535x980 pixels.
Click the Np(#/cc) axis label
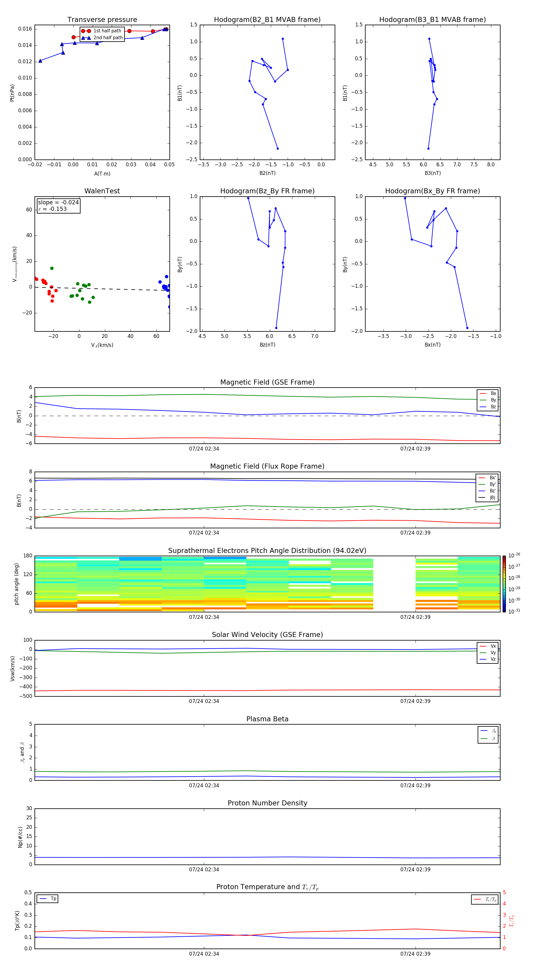[x=20, y=837]
